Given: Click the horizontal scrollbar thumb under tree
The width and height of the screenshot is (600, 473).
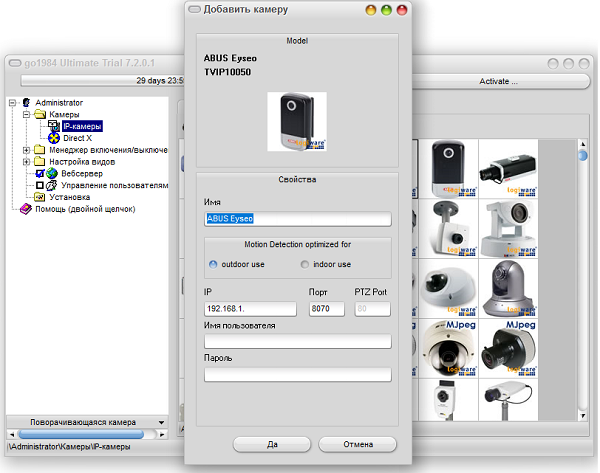Looking at the screenshot, I should (x=81, y=434).
